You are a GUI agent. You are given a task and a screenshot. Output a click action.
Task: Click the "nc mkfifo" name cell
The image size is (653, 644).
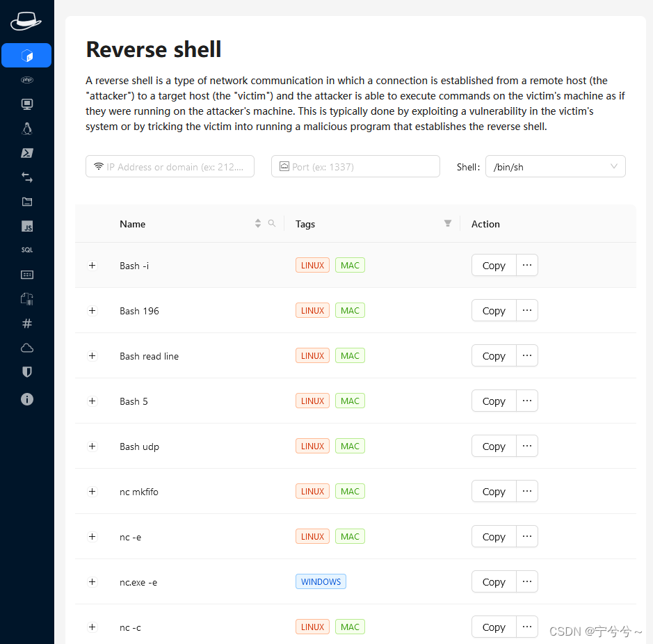coord(138,492)
